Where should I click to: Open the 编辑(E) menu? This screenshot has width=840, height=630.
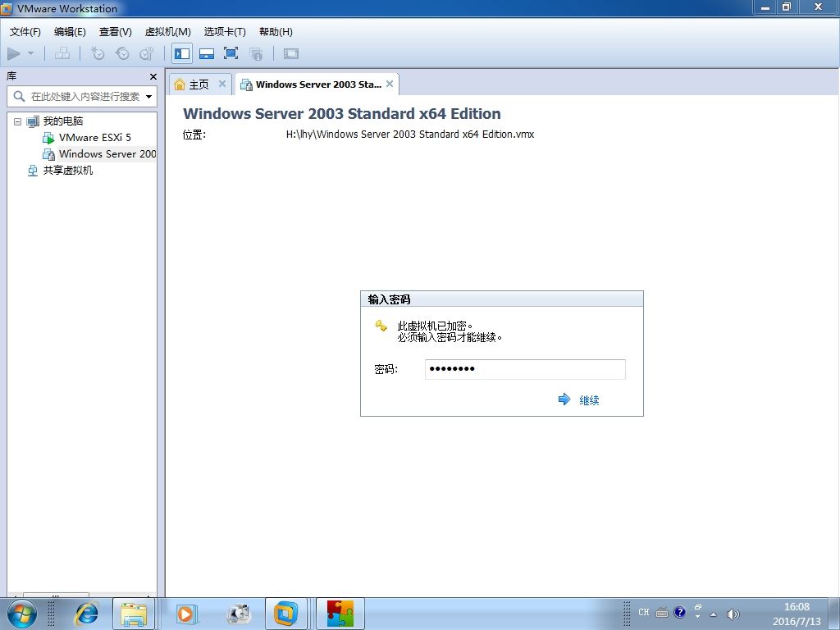(70, 32)
